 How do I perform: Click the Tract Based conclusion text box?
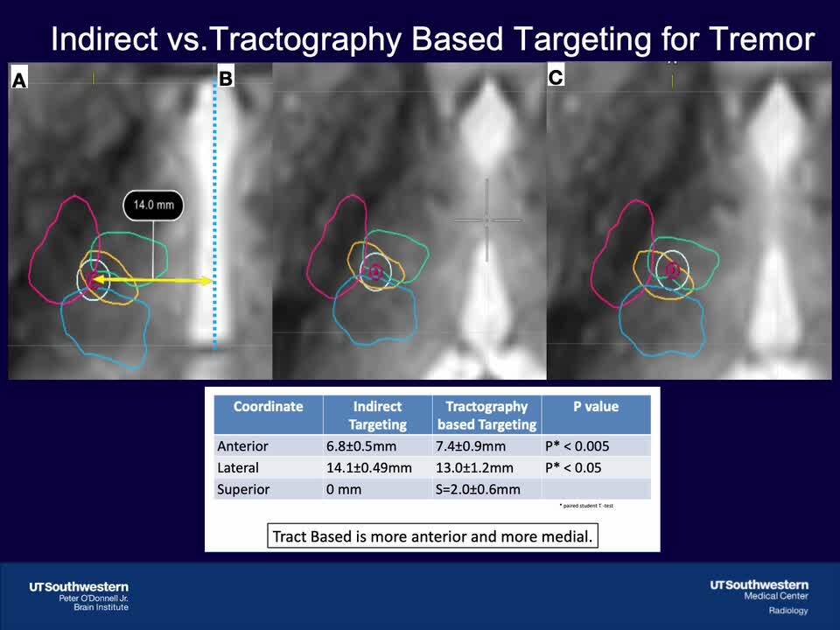click(x=432, y=535)
